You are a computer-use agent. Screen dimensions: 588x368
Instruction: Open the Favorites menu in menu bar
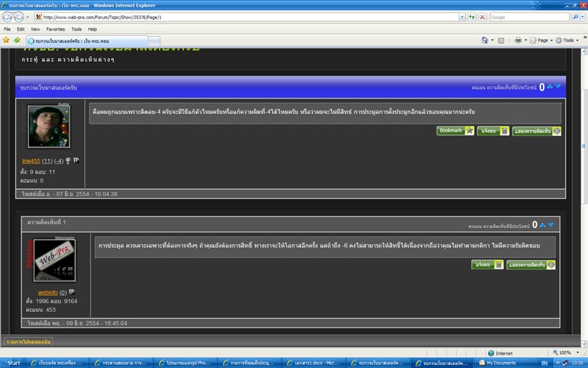click(55, 29)
